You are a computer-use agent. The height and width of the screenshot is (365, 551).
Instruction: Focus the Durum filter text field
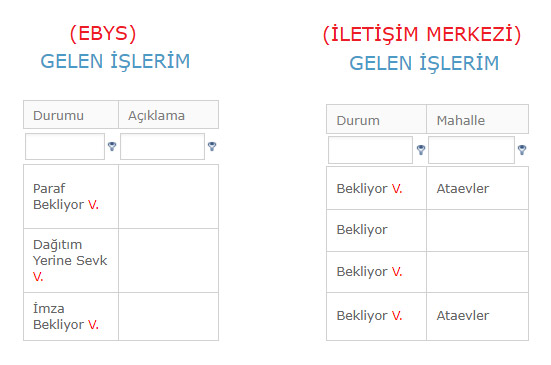(370, 150)
